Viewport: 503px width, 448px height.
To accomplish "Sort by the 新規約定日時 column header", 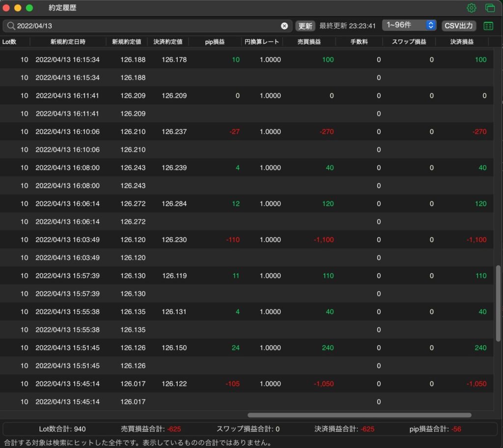I will click(x=68, y=42).
